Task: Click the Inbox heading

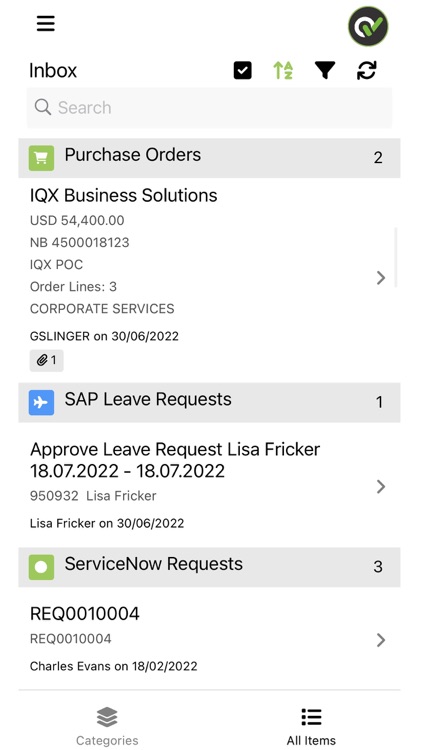Action: pyautogui.click(x=53, y=70)
